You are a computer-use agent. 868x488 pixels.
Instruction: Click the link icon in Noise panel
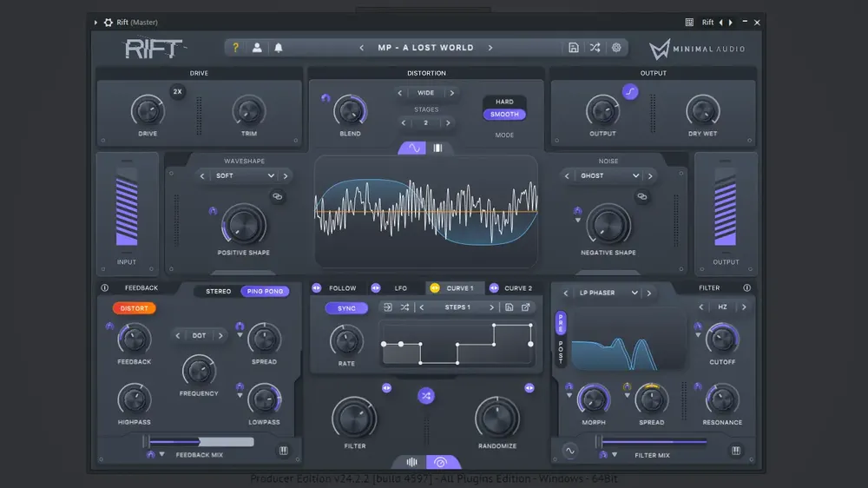(641, 196)
